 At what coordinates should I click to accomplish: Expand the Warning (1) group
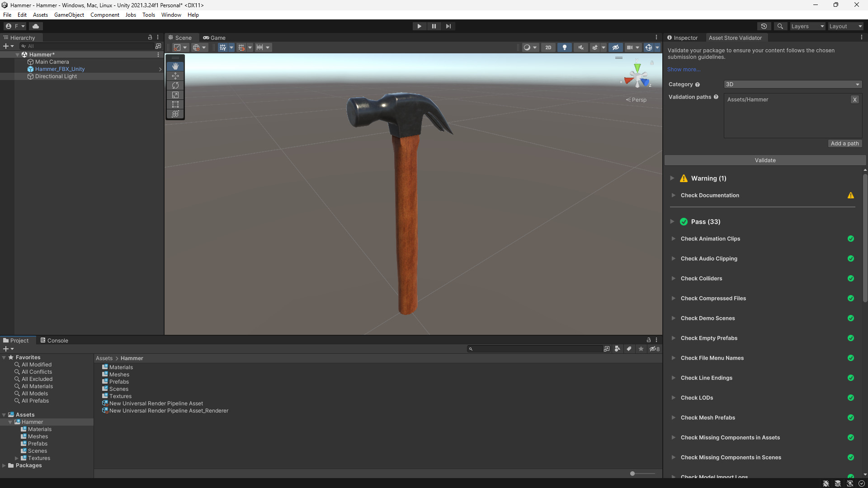click(x=672, y=178)
